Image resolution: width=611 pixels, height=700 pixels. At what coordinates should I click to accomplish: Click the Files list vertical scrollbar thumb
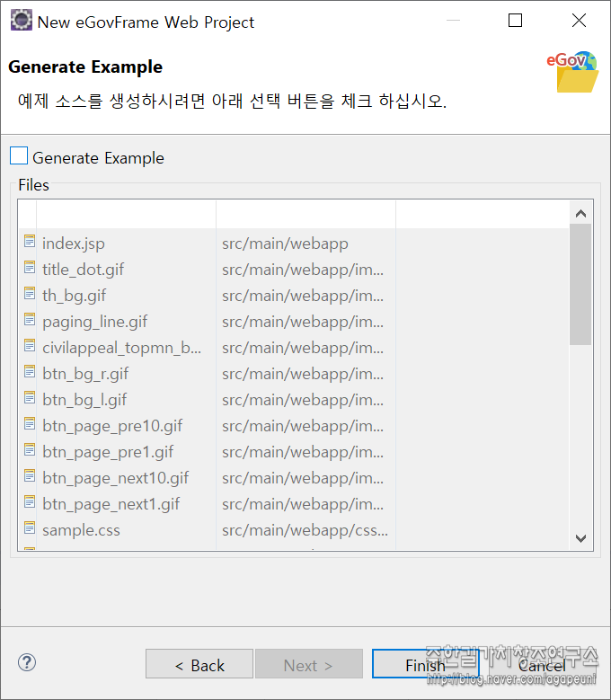580,284
